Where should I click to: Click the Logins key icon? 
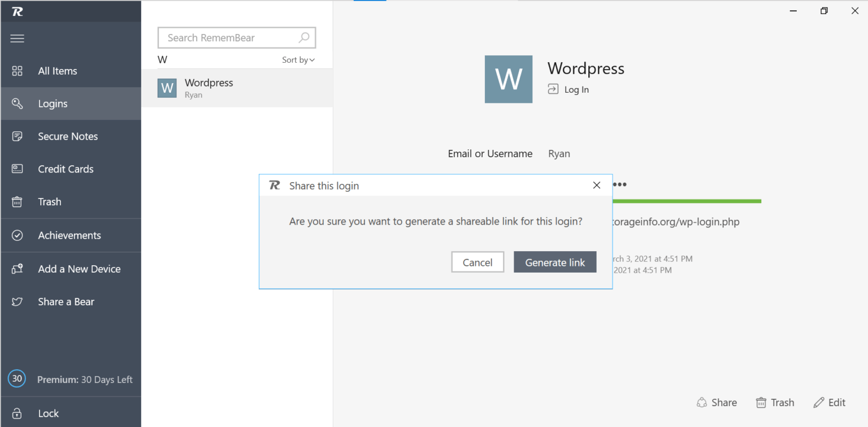(x=18, y=103)
